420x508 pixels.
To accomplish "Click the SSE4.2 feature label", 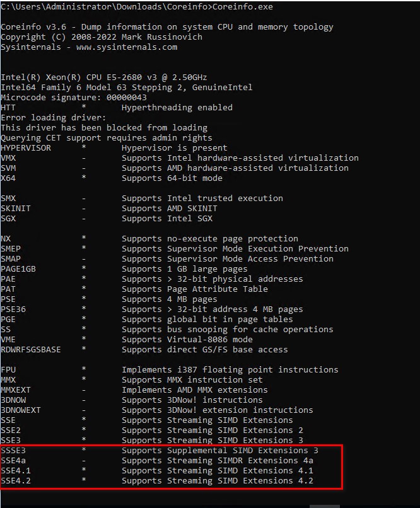I will (x=16, y=481).
